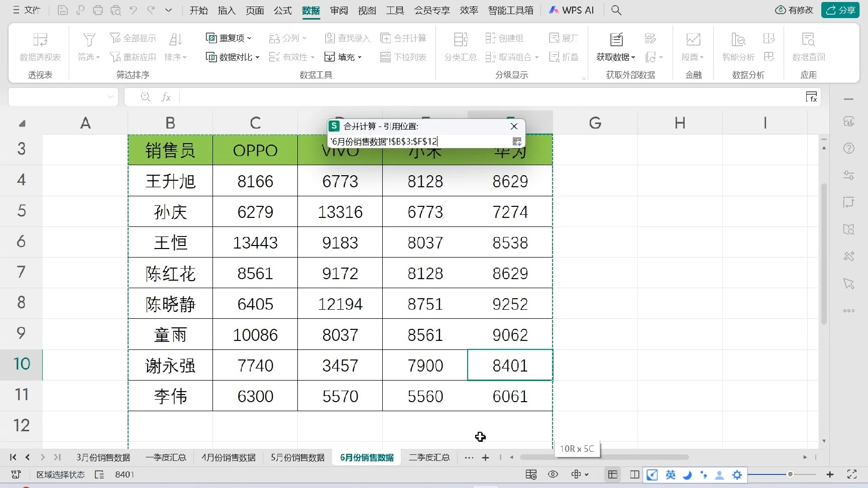This screenshot has height=488, width=868.
Task: Switch to 二季度汇总 sheet tab
Action: pyautogui.click(x=429, y=457)
